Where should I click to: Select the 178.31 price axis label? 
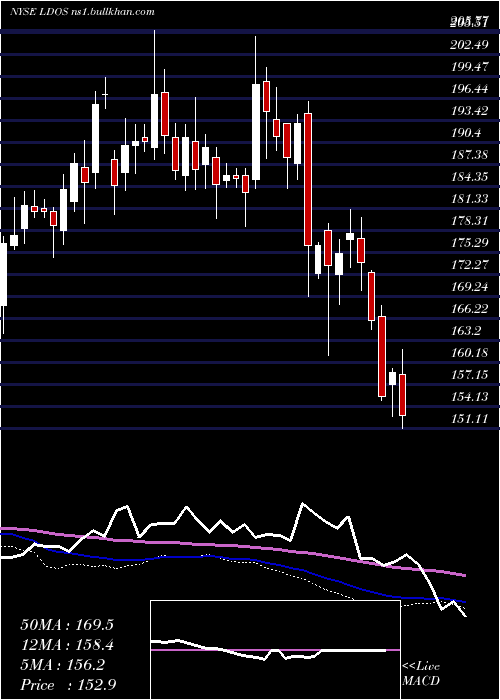coord(471,221)
